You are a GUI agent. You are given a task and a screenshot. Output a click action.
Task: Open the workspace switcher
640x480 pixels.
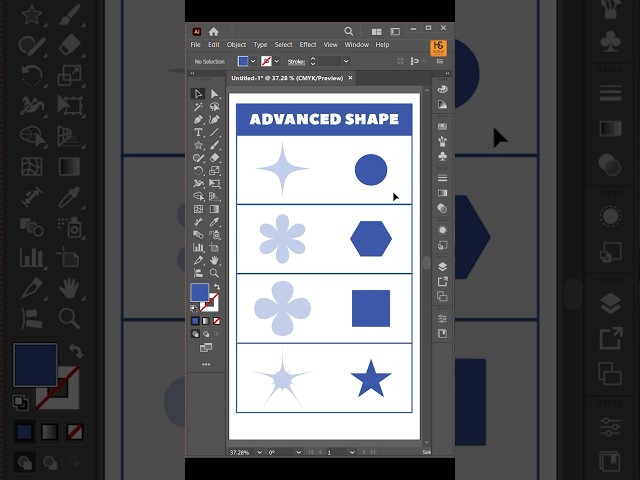click(x=395, y=31)
